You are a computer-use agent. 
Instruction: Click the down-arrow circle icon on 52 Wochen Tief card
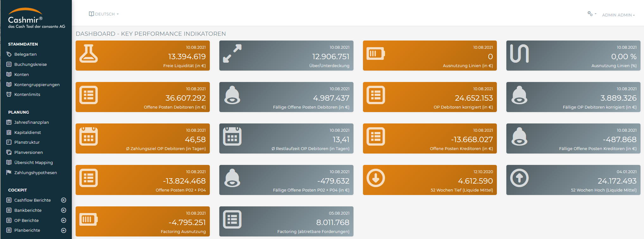click(x=376, y=178)
